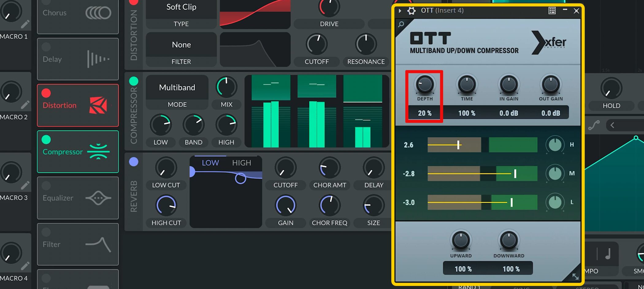
Task: Adjust the distortion Drive knob
Action: coord(329,7)
